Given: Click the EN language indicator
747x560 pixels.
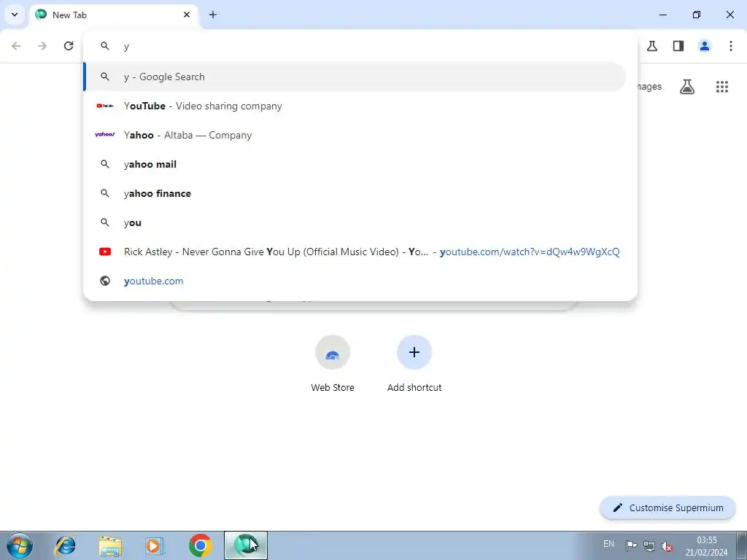Looking at the screenshot, I should click(608, 544).
